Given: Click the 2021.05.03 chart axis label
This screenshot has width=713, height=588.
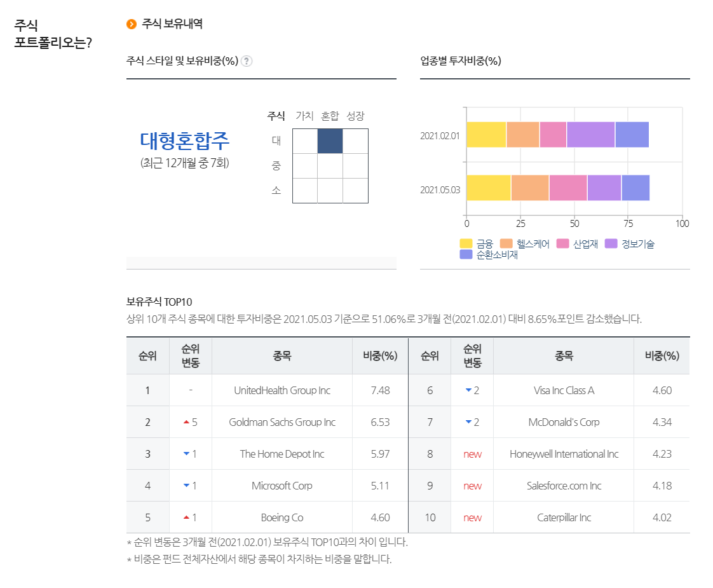Looking at the screenshot, I should point(440,189).
